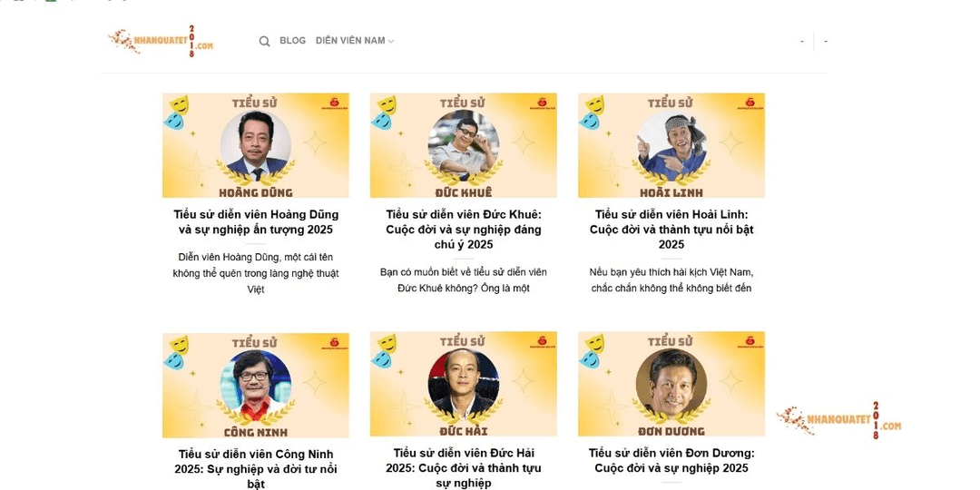Open the BLOG menu item
Screen dimensions: 980x490
[x=292, y=41]
